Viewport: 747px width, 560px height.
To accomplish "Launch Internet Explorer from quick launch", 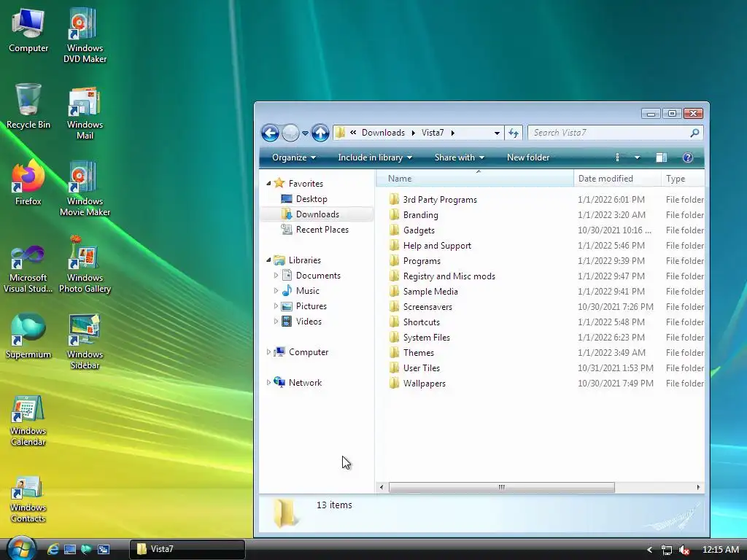I will tap(53, 549).
